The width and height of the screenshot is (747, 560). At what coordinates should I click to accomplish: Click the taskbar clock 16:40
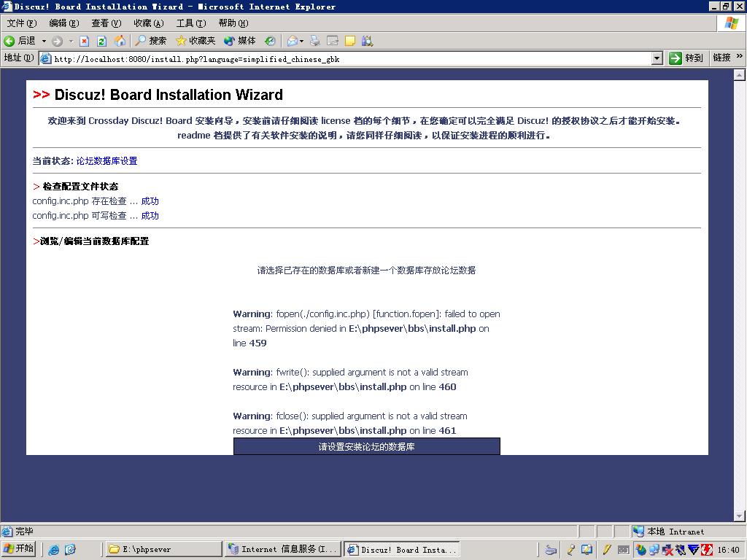(729, 550)
